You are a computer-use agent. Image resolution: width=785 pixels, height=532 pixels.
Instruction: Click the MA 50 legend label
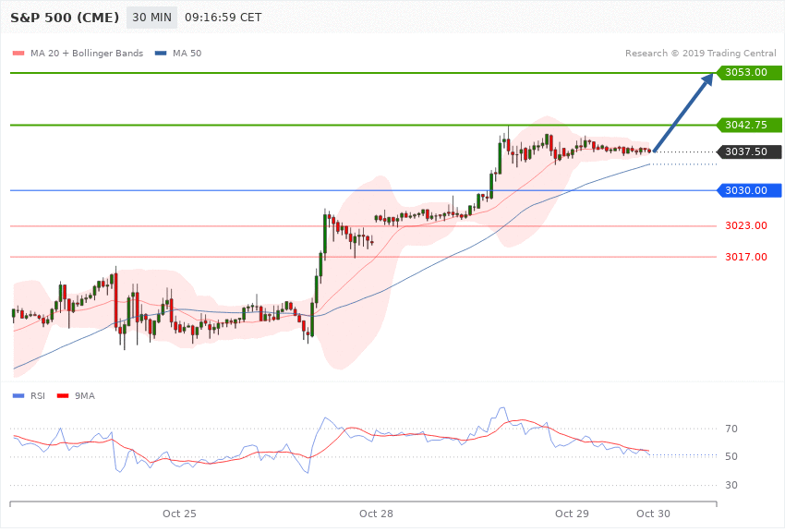pyautogui.click(x=187, y=53)
